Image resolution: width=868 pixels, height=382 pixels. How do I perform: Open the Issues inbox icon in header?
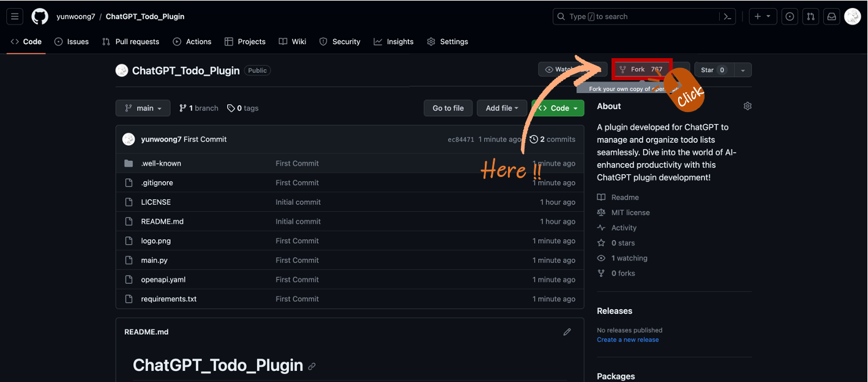pos(790,17)
